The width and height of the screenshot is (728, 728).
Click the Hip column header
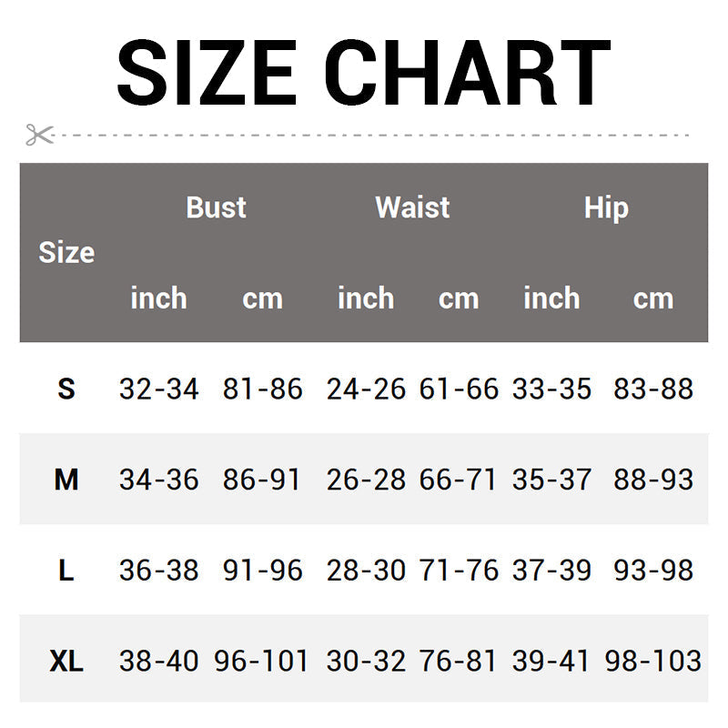606,207
